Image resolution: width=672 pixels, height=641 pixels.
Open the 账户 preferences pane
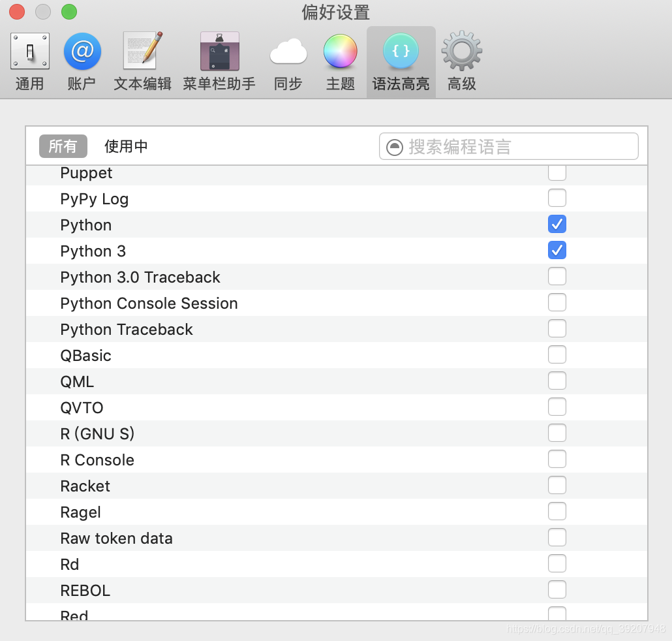[x=82, y=59]
